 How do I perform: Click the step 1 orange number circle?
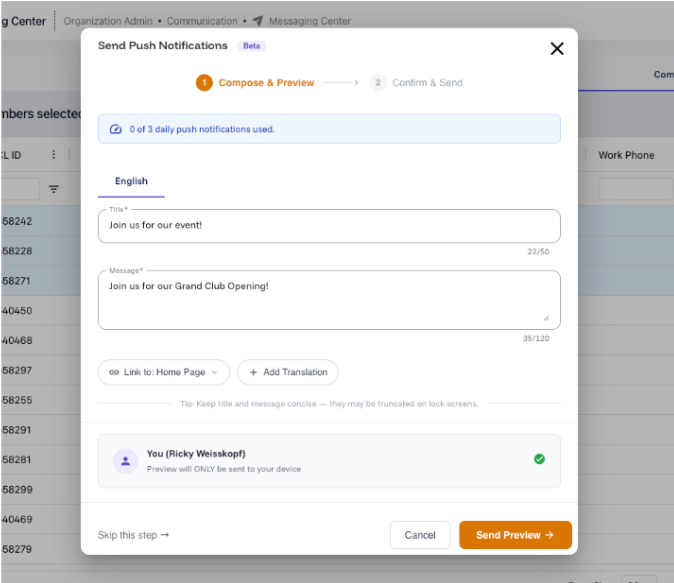pos(204,83)
